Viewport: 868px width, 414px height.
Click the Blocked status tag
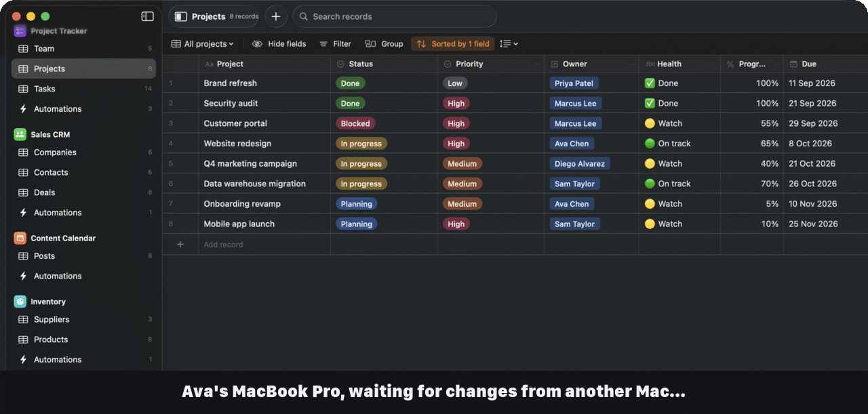355,123
